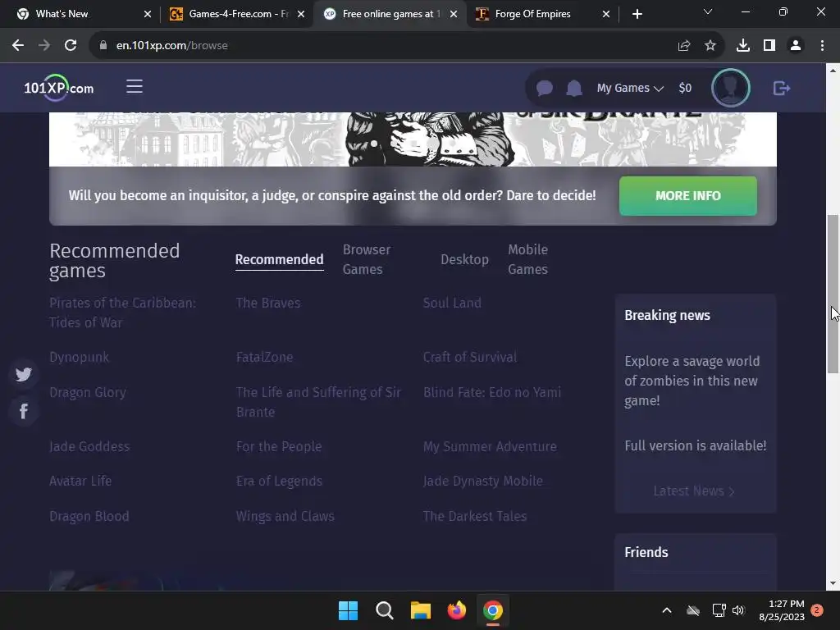
Task: Select the Desktop games filter tab
Action: point(464,259)
